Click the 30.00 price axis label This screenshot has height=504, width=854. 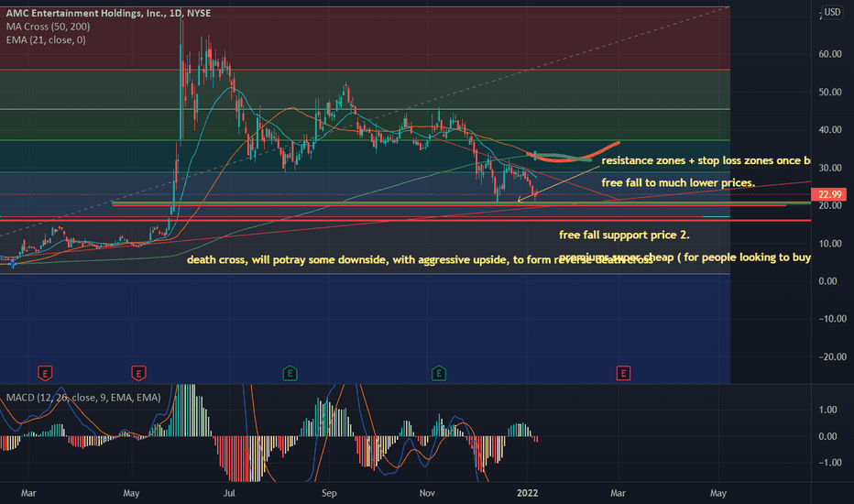click(x=830, y=168)
